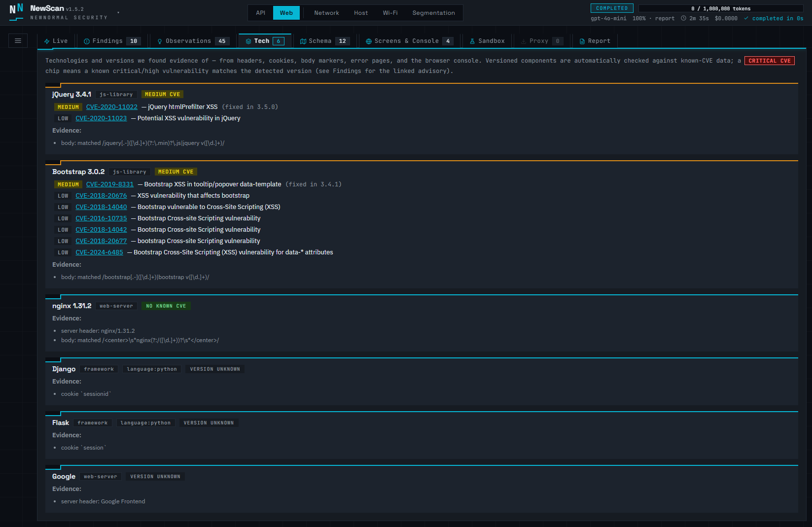
Task: Select the Web mode tab
Action: pyautogui.click(x=286, y=13)
